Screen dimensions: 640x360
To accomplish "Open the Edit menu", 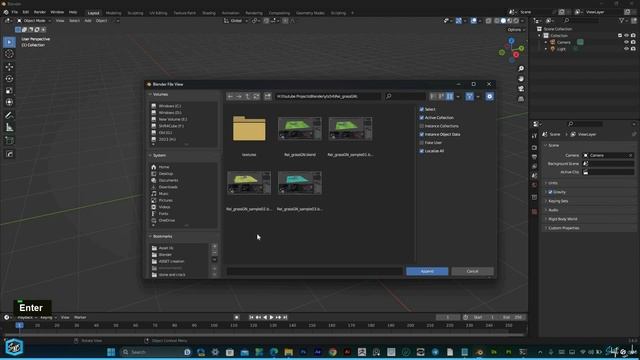I will click(x=26, y=12).
